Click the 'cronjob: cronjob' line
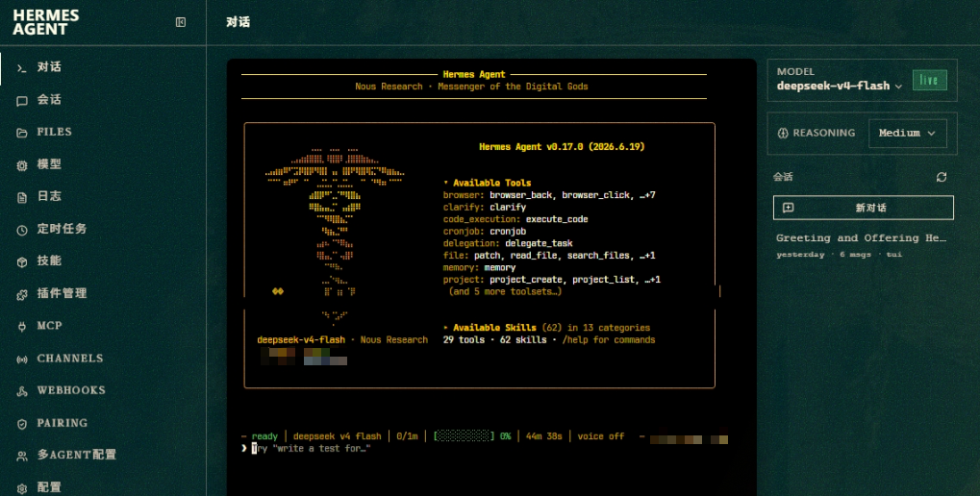 tap(485, 232)
